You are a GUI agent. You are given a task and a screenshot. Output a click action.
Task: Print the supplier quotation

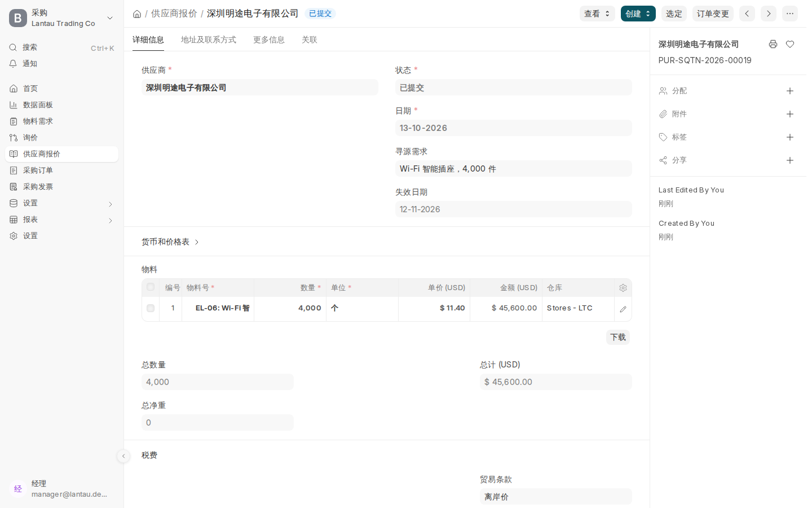tap(773, 44)
